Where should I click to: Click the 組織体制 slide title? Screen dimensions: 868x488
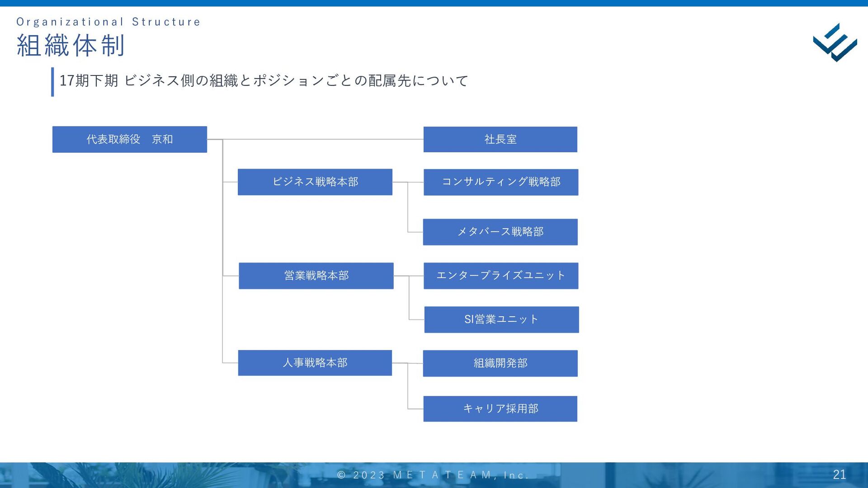(x=71, y=46)
